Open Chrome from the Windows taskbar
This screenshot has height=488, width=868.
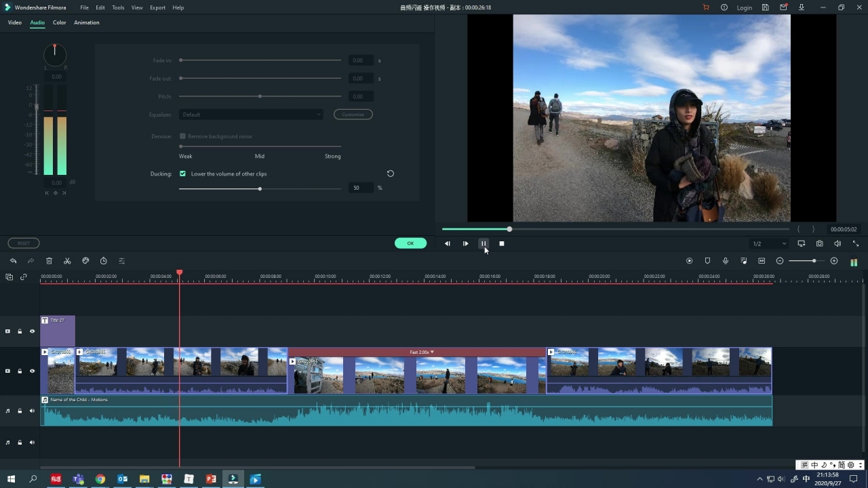pyautogui.click(x=100, y=479)
